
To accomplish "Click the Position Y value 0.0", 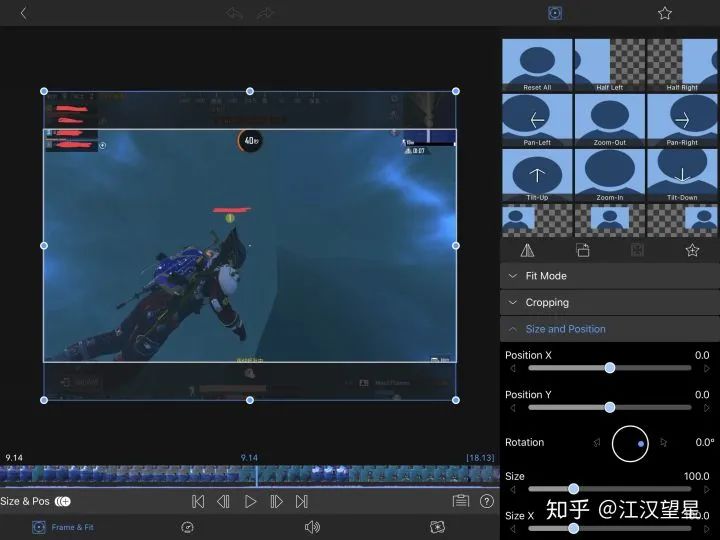I will click(x=702, y=395).
